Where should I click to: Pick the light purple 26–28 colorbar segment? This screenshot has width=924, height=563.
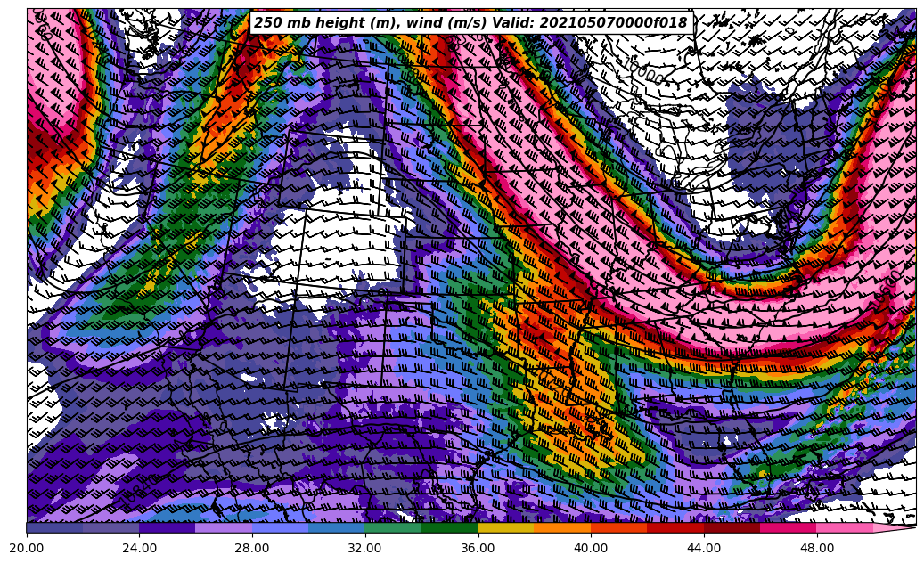pos(224,527)
